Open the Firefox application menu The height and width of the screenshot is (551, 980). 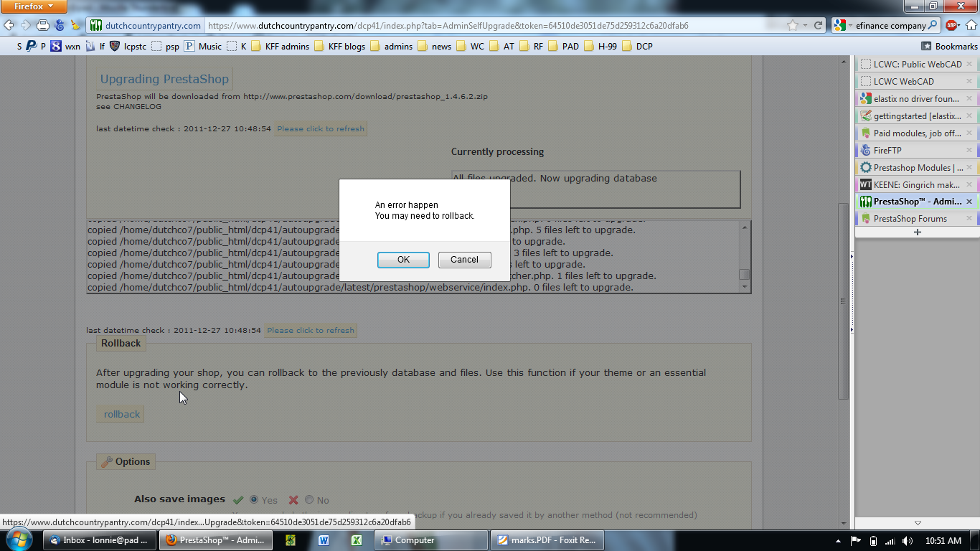pos(34,6)
